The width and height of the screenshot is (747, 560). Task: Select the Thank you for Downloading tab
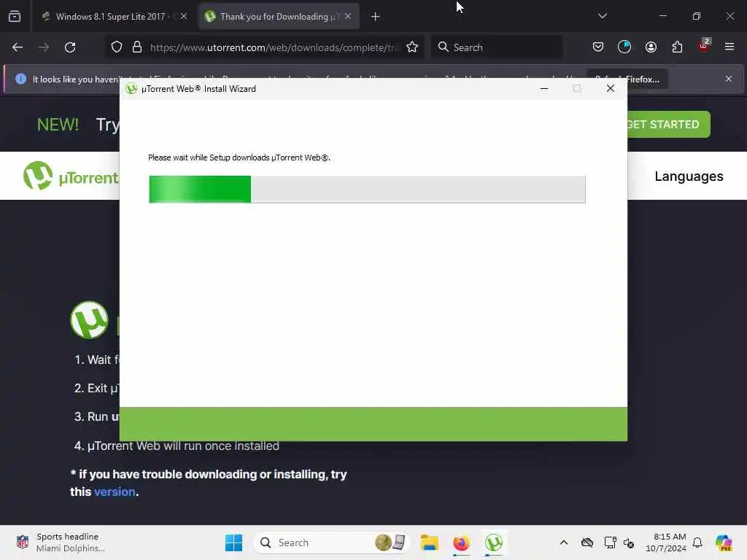click(279, 16)
